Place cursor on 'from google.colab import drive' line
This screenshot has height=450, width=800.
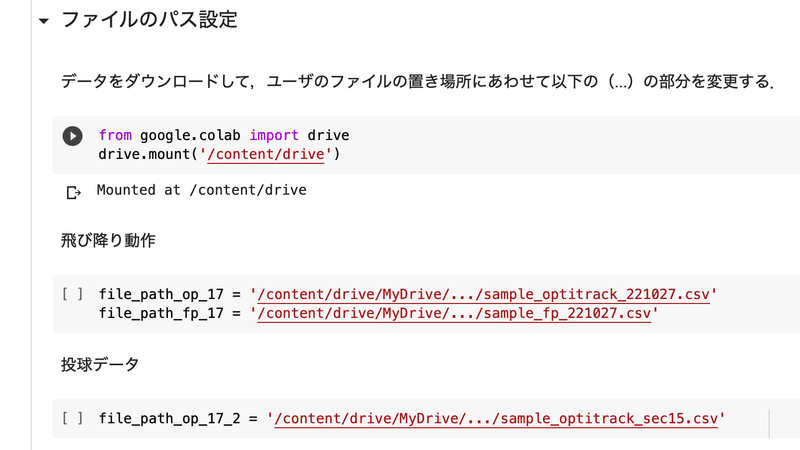click(x=224, y=135)
